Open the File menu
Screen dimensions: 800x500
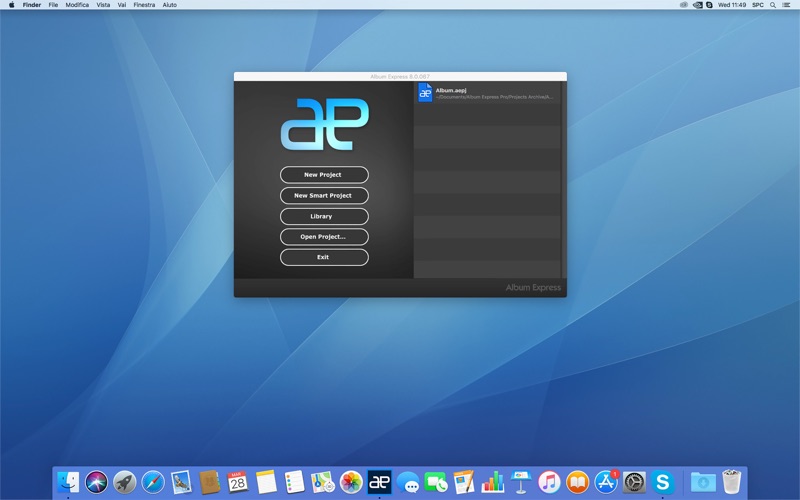point(53,5)
